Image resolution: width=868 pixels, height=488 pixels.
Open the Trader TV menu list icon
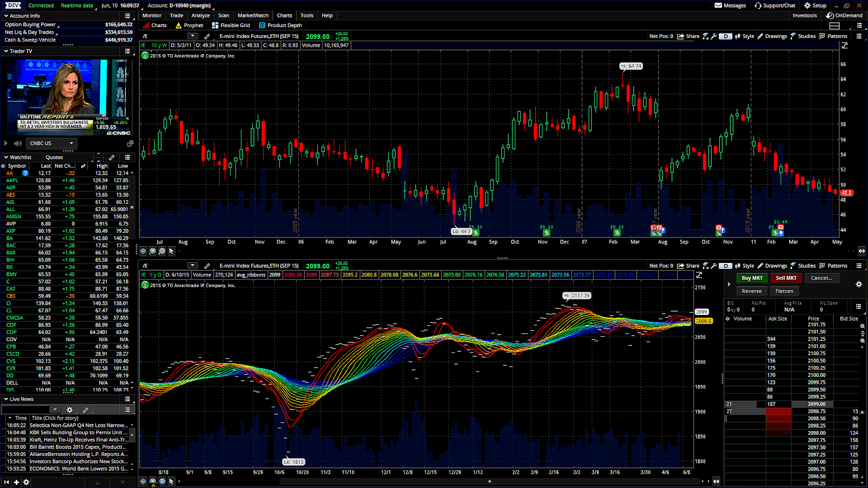click(x=127, y=51)
